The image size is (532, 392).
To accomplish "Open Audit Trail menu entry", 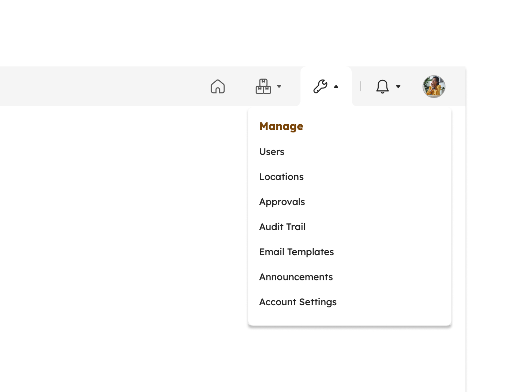I will (x=282, y=227).
